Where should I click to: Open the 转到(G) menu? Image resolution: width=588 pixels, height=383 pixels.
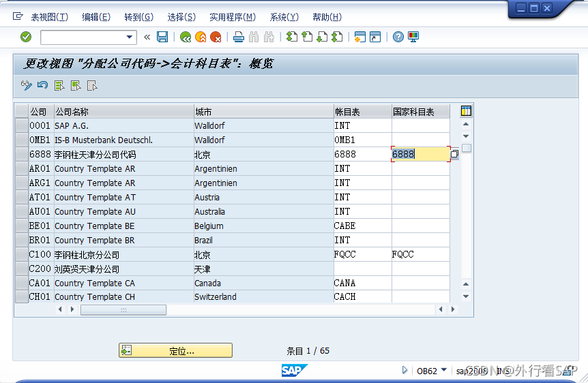(138, 17)
